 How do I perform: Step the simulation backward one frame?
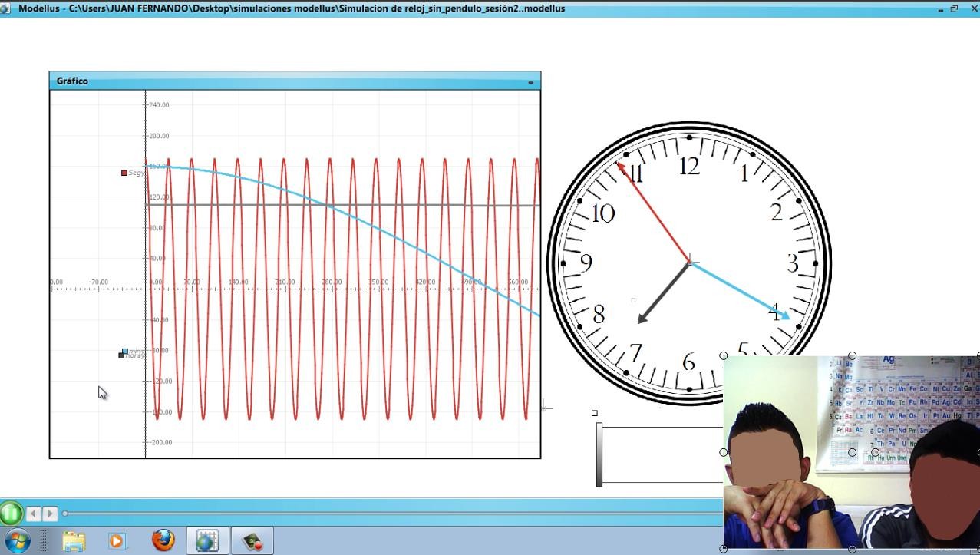[32, 514]
